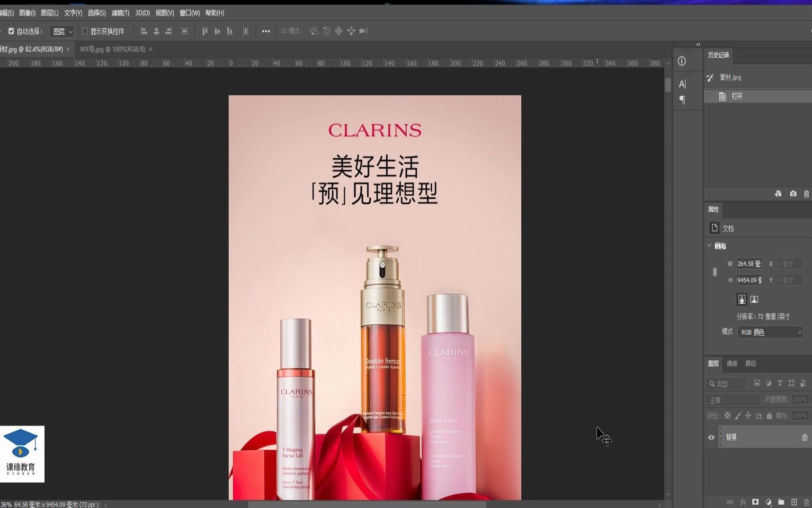The image size is (812, 508).
Task: Delete layer trash icon in Layers panel
Action: [806, 502]
